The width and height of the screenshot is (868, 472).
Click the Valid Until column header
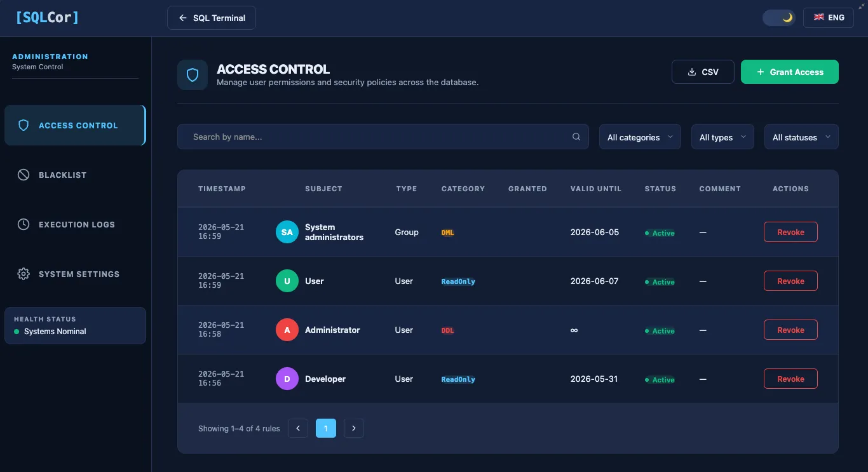click(596, 189)
